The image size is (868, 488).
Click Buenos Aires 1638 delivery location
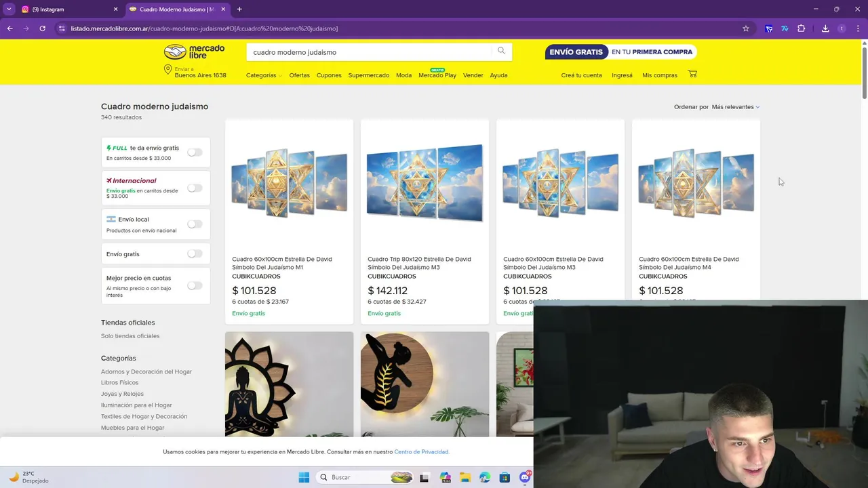(200, 75)
